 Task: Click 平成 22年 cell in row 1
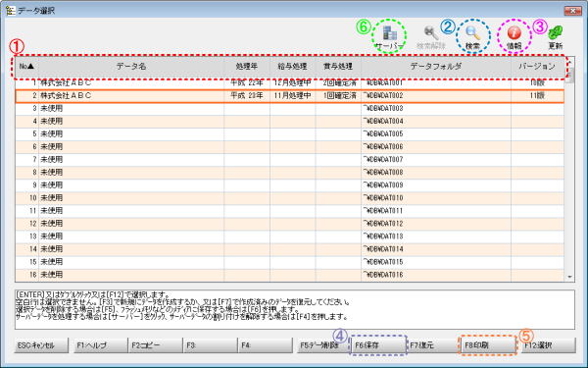point(247,83)
